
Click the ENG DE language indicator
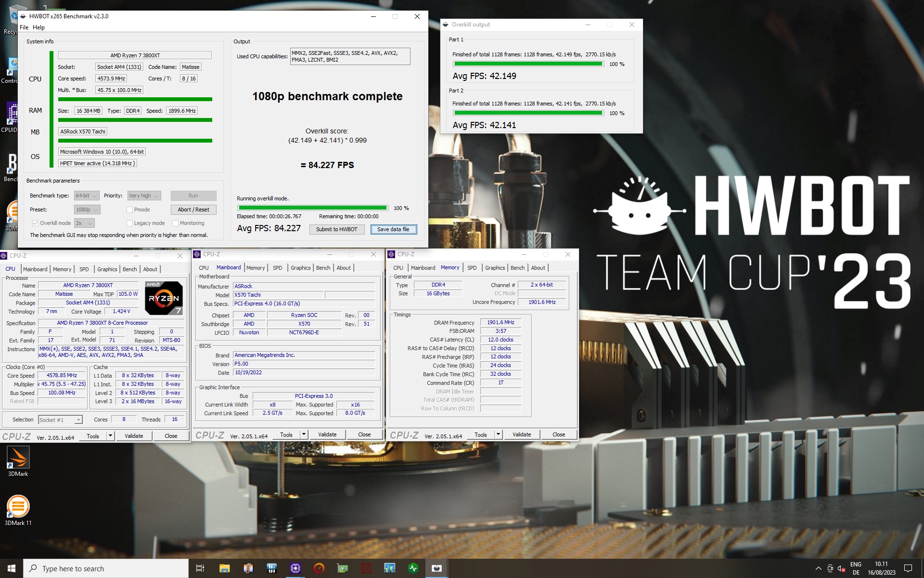pyautogui.click(x=856, y=568)
